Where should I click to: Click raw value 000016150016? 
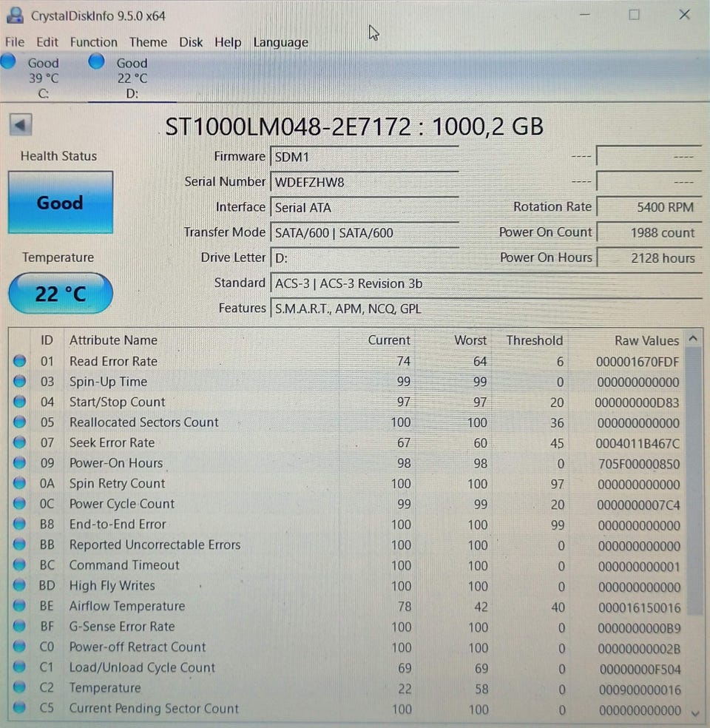coord(640,607)
